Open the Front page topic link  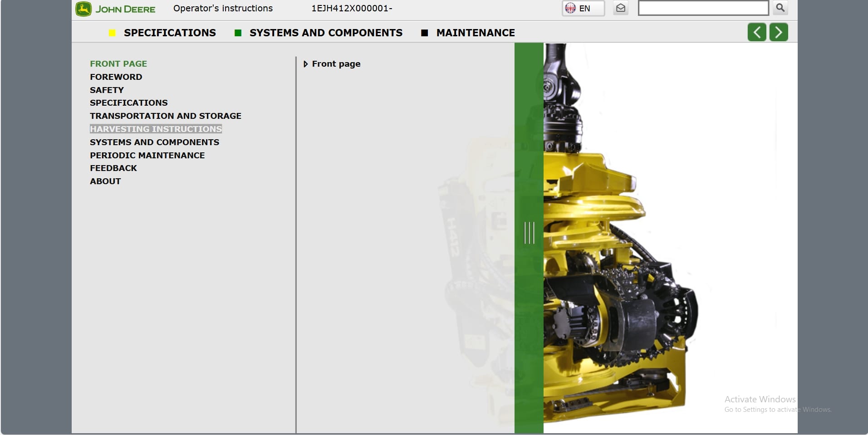coord(336,64)
